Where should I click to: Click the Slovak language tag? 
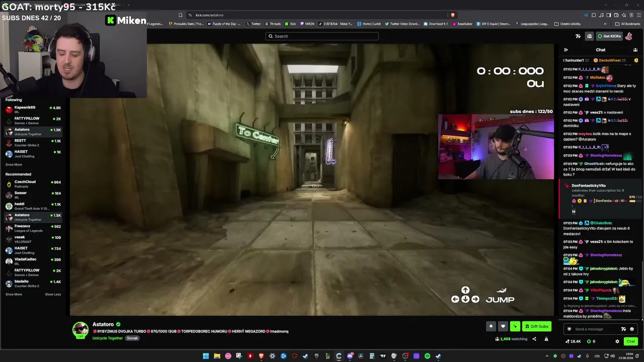click(x=132, y=338)
